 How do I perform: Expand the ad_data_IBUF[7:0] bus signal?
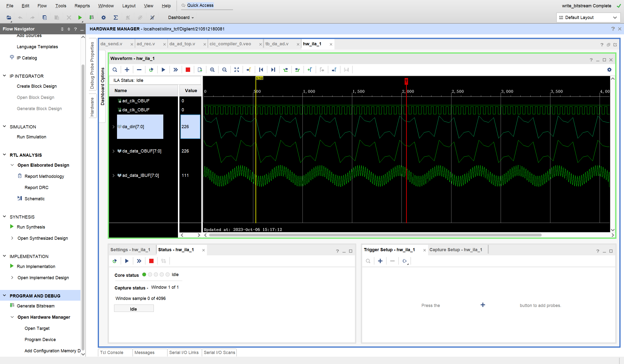[x=113, y=175]
